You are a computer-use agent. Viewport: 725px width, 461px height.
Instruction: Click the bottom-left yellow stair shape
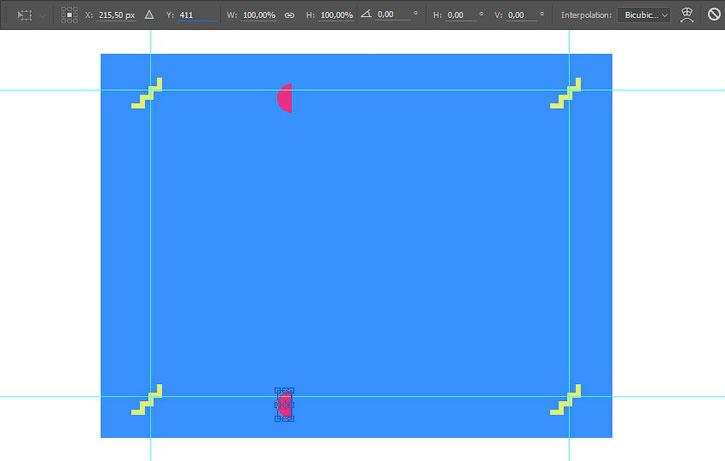147,400
